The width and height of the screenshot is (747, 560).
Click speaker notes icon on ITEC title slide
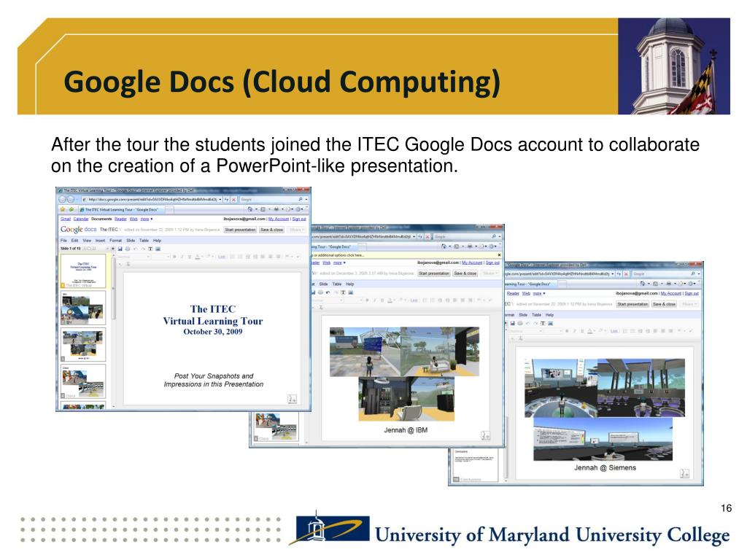(292, 399)
